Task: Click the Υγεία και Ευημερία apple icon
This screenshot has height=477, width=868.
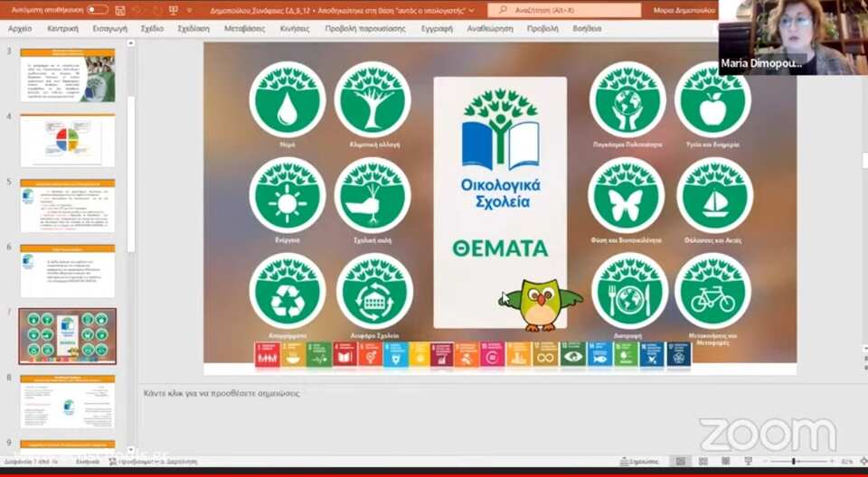Action: (x=713, y=99)
